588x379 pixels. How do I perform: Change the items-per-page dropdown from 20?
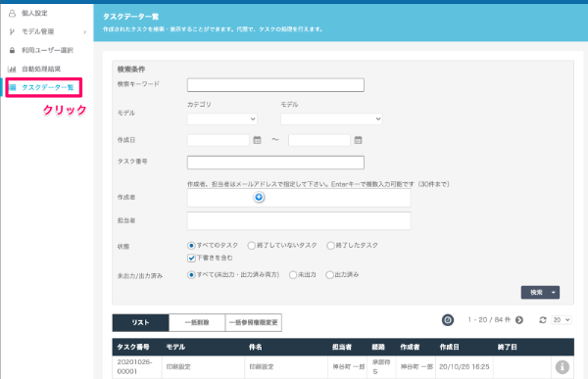pos(562,320)
